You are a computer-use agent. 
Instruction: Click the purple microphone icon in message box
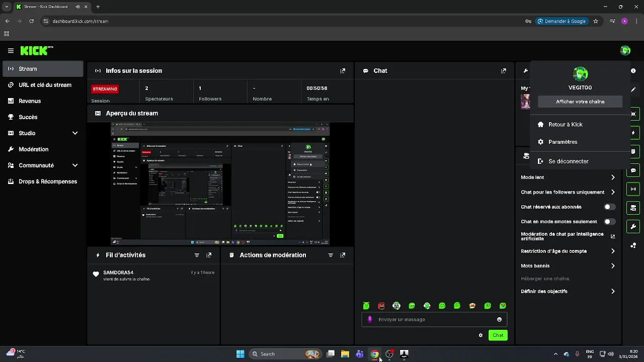(370, 319)
